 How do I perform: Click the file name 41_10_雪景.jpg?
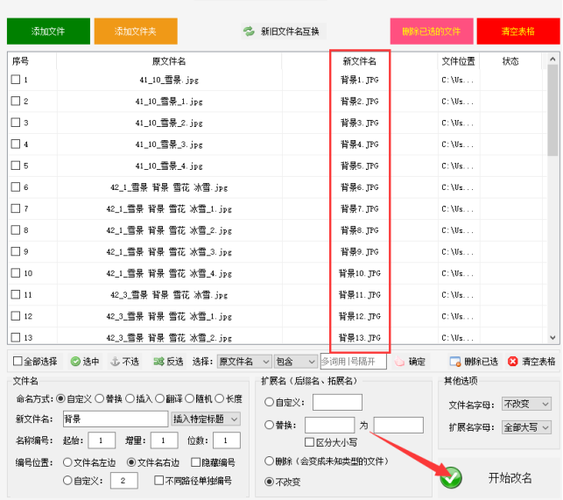[x=169, y=80]
